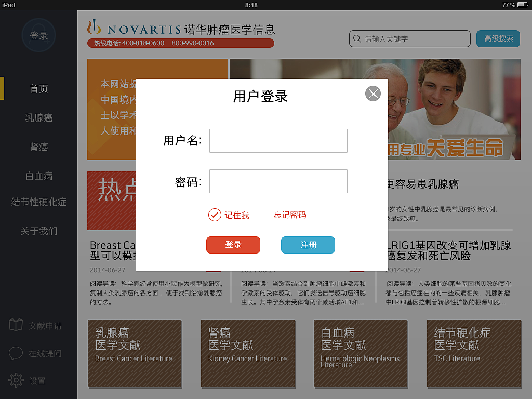Open 高级搜索 advanced search panel
532x399 pixels.
(x=498, y=38)
